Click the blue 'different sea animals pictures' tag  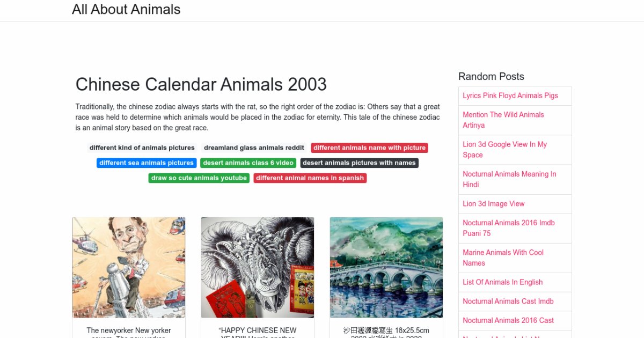[147, 163]
